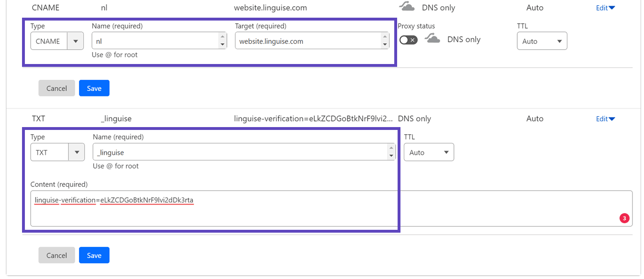
Task: Cancel editing the CNAME record
Action: (57, 88)
